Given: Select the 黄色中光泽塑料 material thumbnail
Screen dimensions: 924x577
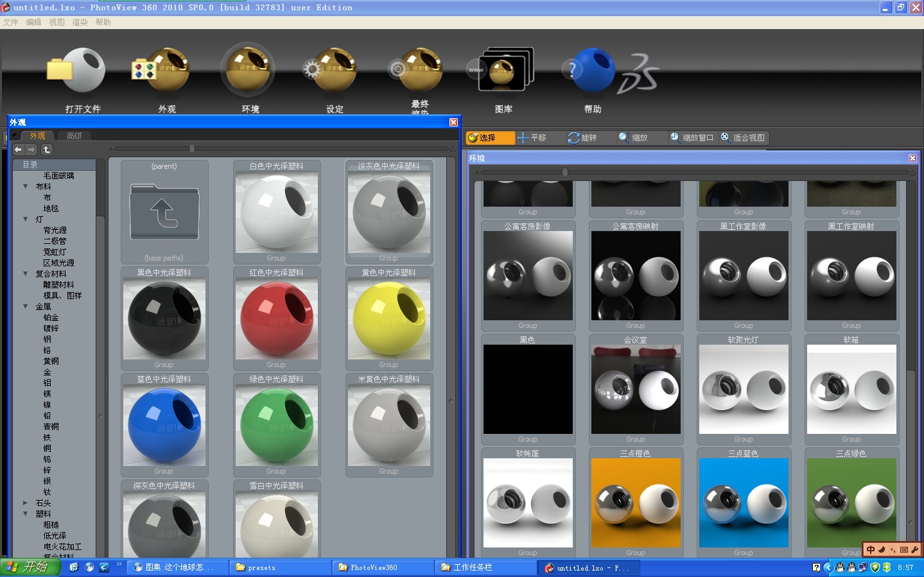Looking at the screenshot, I should point(389,318).
